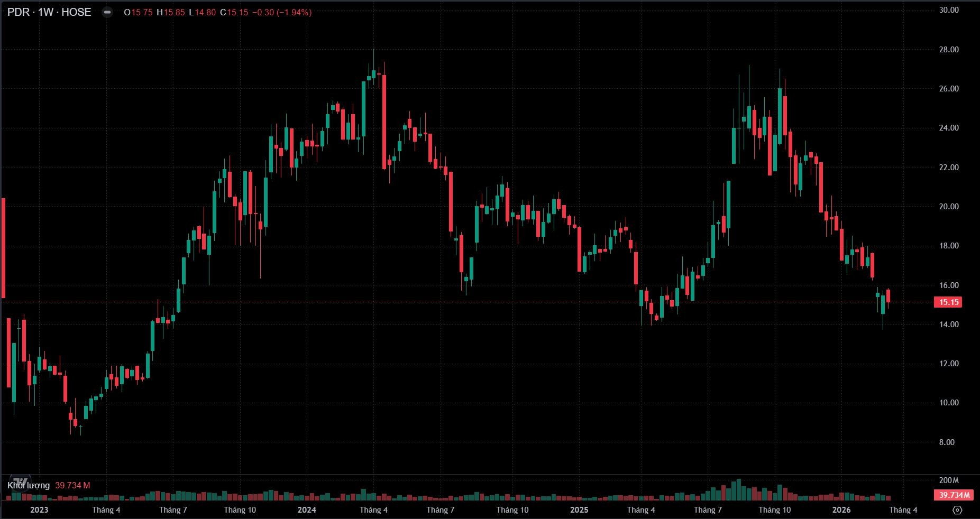
Task: Collapse the legend with the minus button
Action: coord(107,12)
